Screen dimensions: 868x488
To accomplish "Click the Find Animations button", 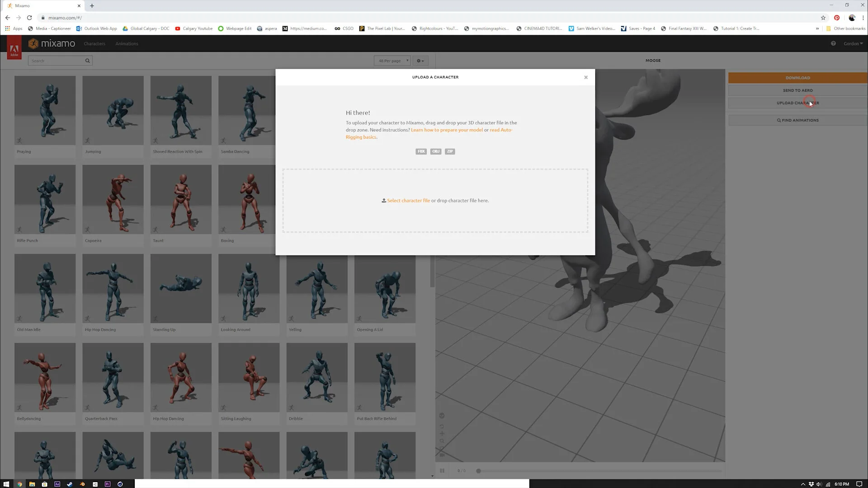I will 797,120.
